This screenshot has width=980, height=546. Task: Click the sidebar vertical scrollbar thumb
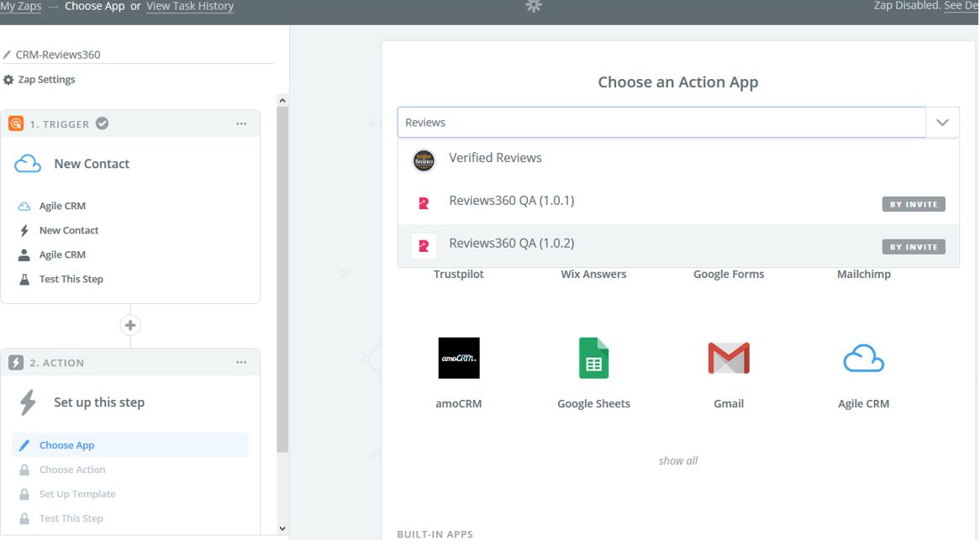coord(282,279)
